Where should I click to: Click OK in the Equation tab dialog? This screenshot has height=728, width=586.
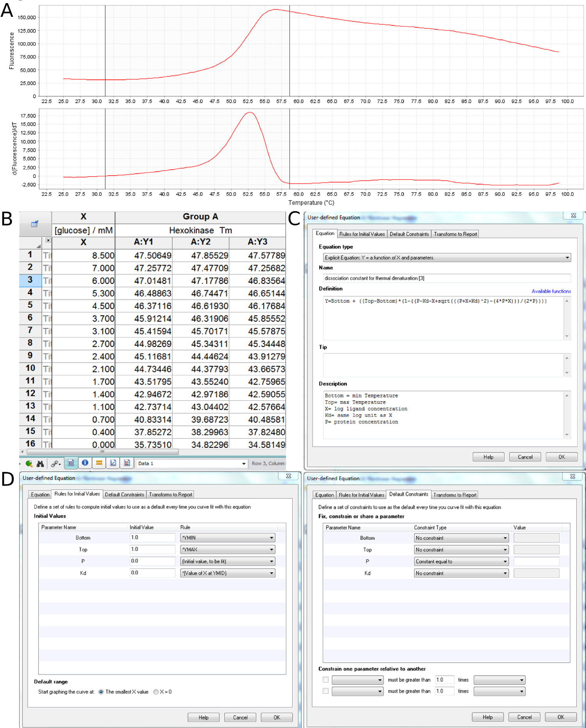pos(561,457)
